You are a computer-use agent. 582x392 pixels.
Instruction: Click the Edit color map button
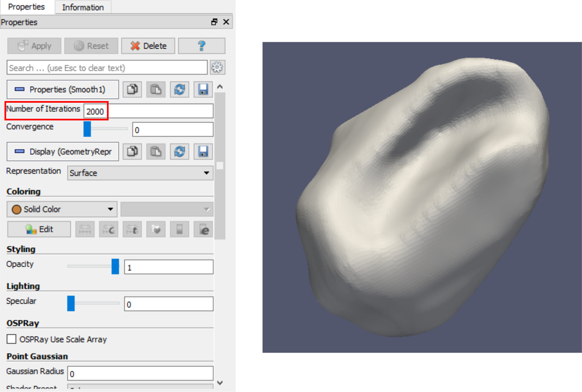[x=39, y=229]
